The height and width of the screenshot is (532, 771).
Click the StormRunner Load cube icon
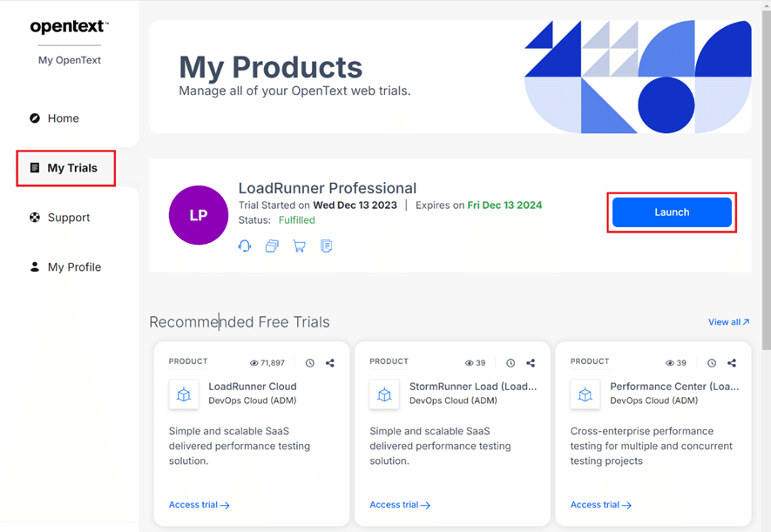click(x=384, y=394)
